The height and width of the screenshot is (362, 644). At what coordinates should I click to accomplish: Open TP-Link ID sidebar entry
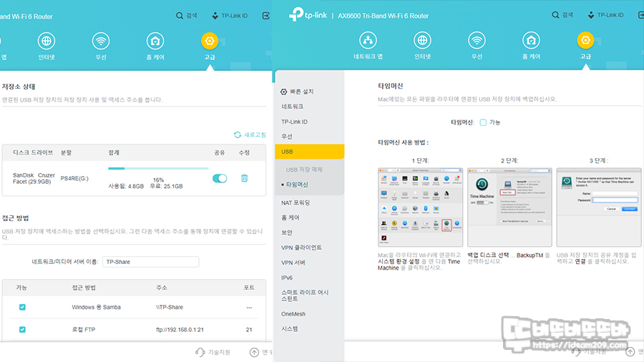[x=295, y=122]
